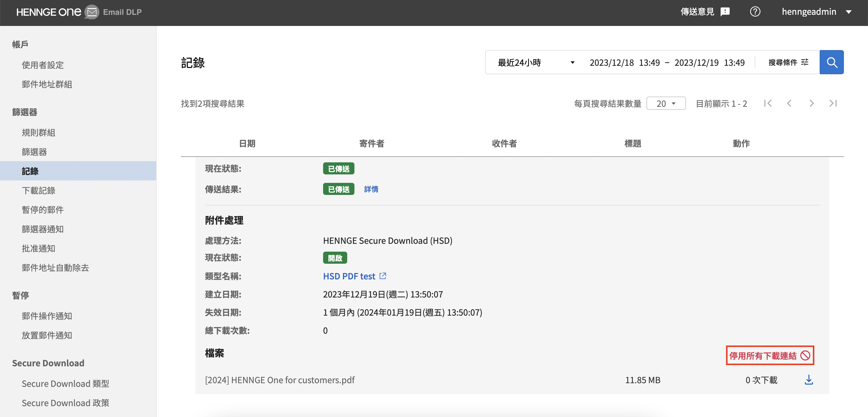Screen dimensions: 868x417
Task: Click the 開啟 status badge
Action: click(335, 258)
